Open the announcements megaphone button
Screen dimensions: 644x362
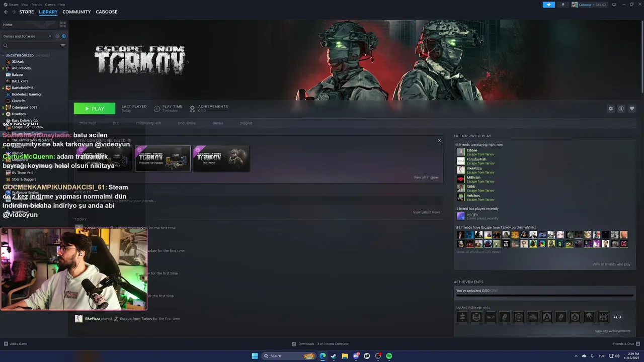coord(548,5)
